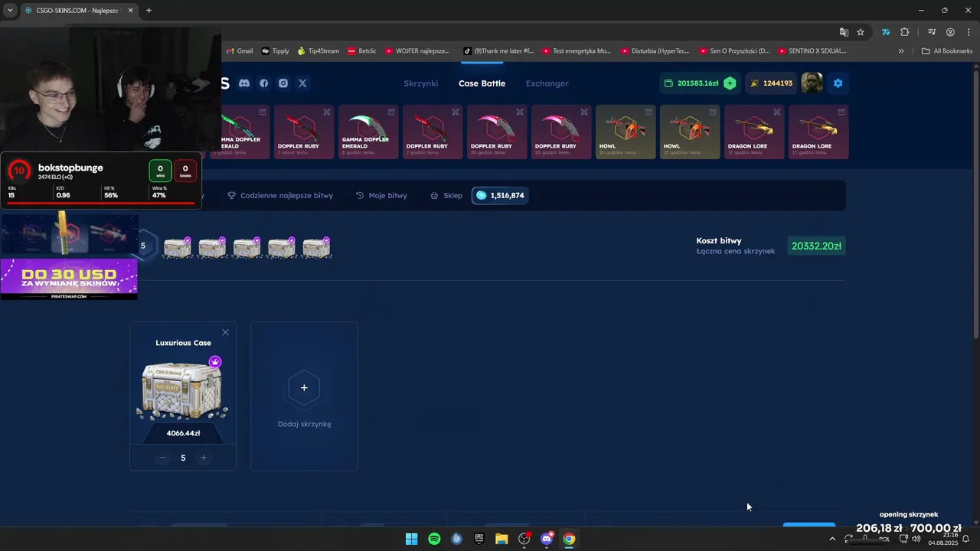Click the case icon on last Dragon Lore card
The image size is (980, 551).
(x=841, y=112)
